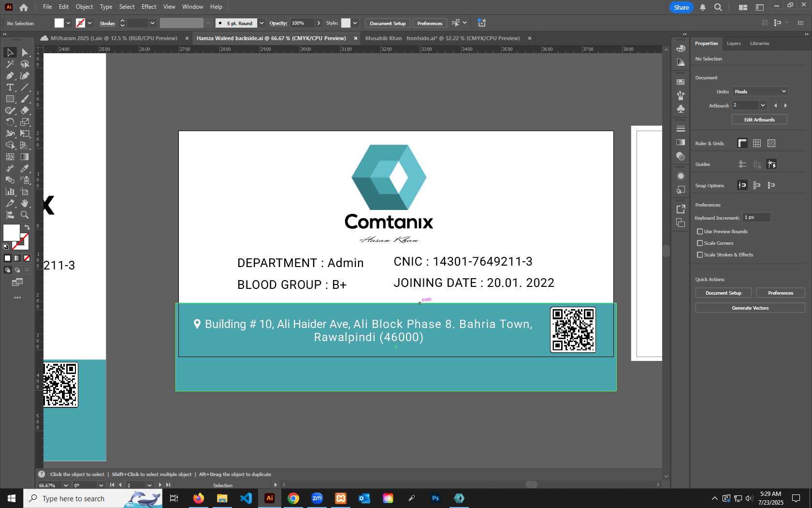Toggle Transparency Grid in Properties panel
Screen dimensions: 812x508
tap(771, 143)
